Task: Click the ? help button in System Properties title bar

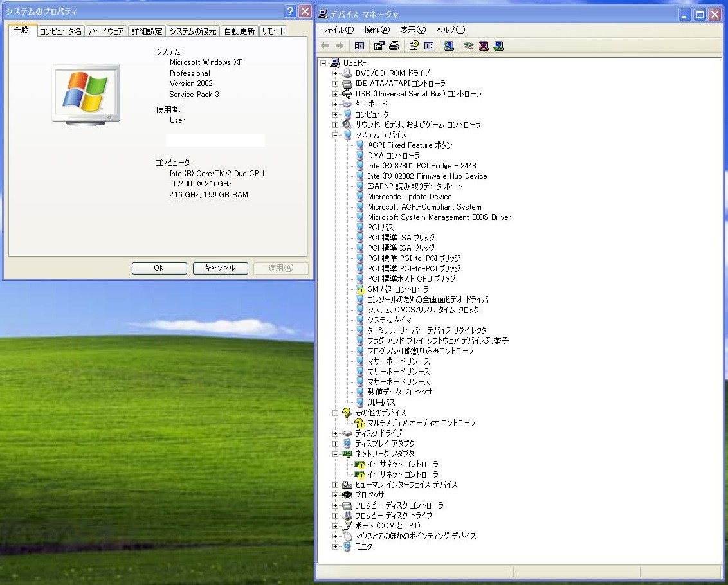Action: click(x=290, y=11)
